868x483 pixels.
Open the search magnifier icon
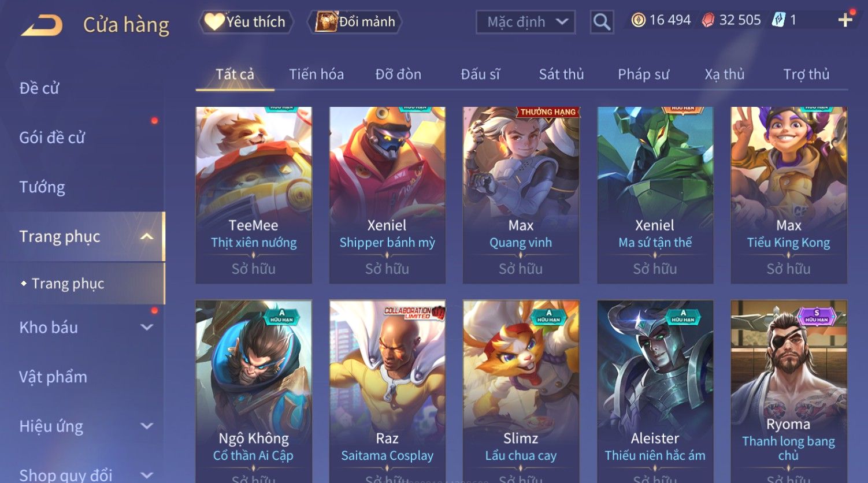602,22
